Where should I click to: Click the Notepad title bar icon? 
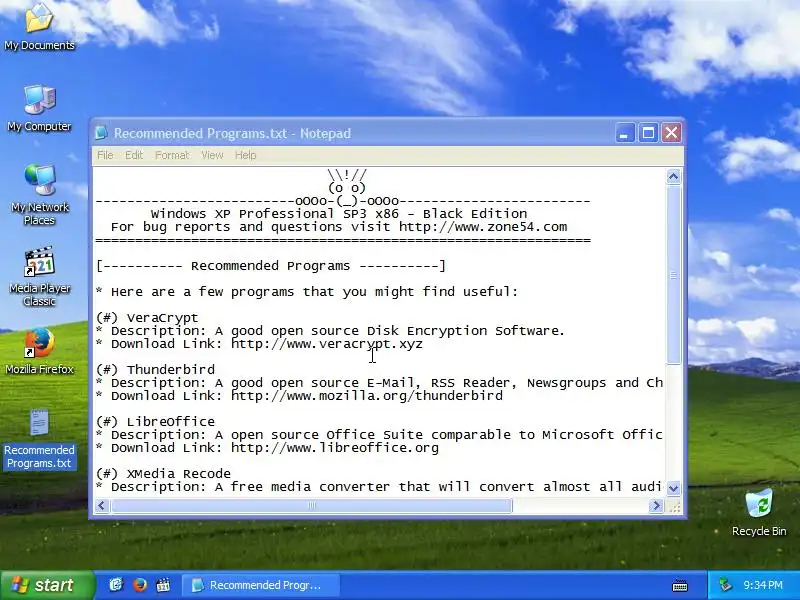point(101,133)
